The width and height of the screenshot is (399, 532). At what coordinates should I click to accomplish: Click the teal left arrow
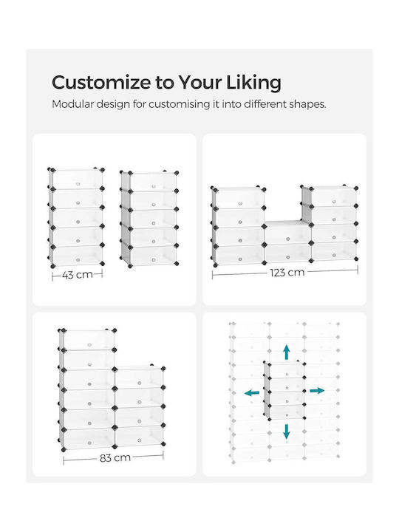click(252, 393)
